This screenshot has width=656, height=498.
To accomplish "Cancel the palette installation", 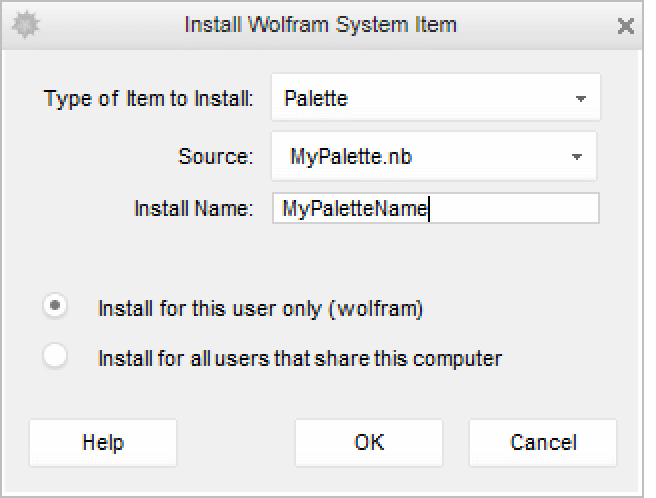I will [543, 442].
